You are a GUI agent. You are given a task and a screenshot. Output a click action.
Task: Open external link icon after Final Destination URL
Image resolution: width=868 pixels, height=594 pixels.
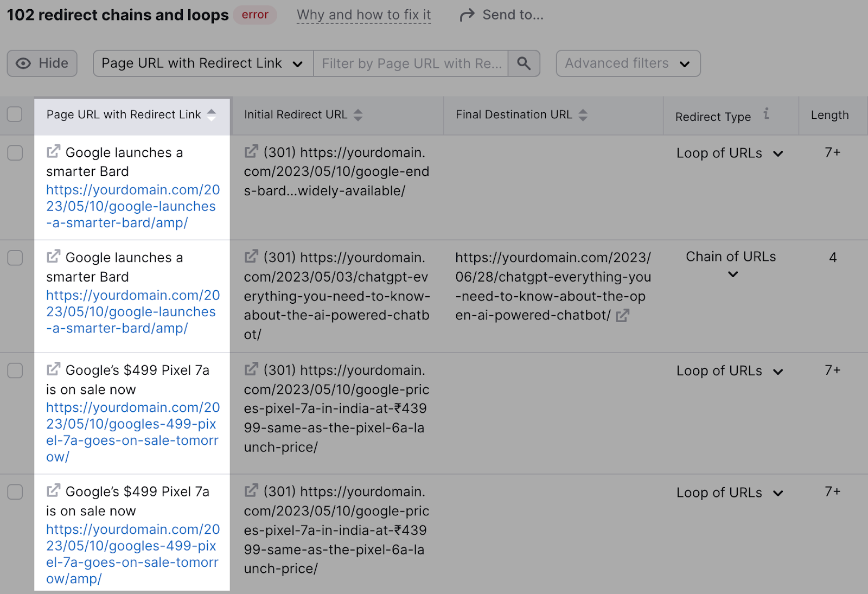[623, 315]
